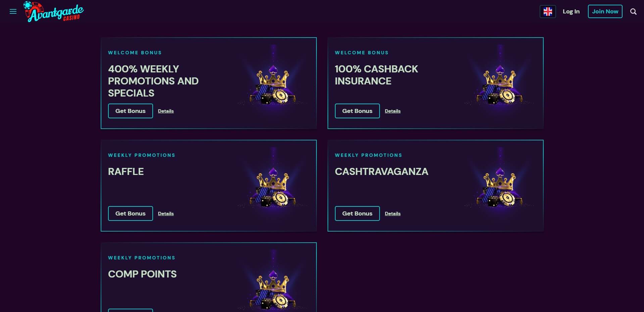
Task: Show Cashtravaganza Details link
Action: [392, 213]
